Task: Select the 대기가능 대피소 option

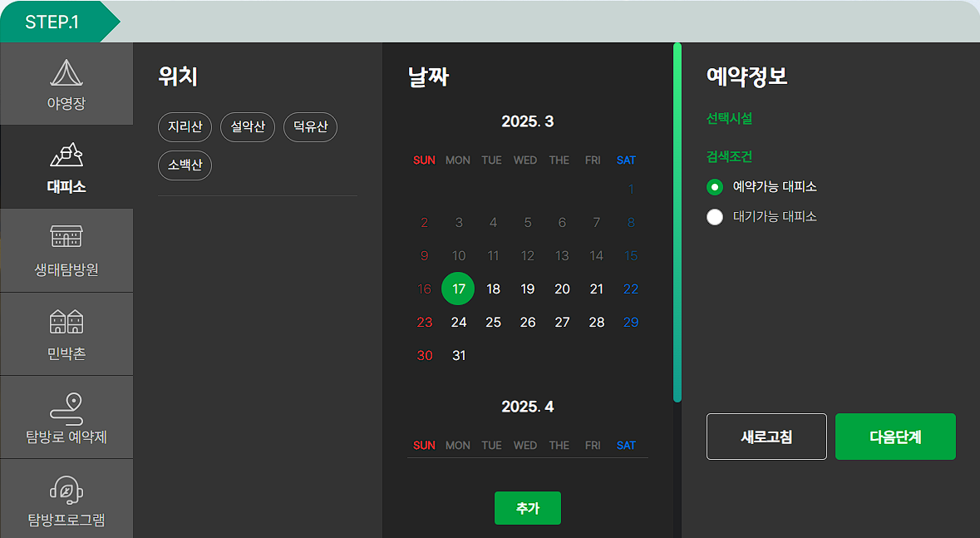Action: [715, 217]
